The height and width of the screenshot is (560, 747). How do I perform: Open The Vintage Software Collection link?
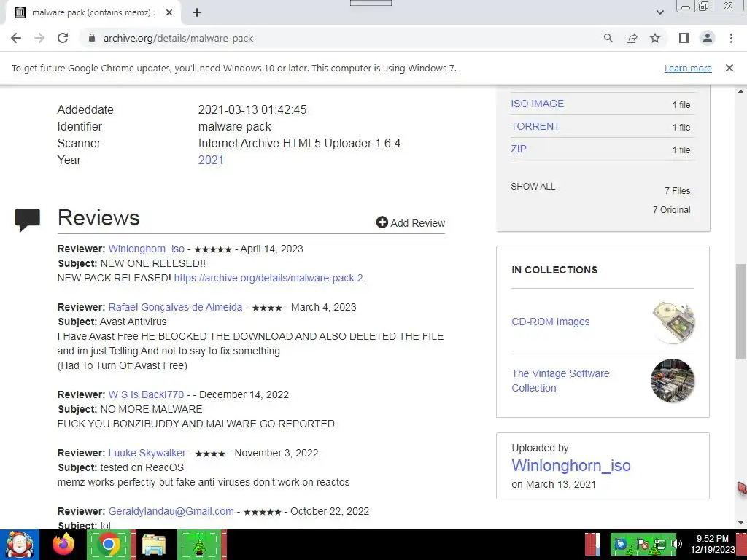click(x=560, y=381)
